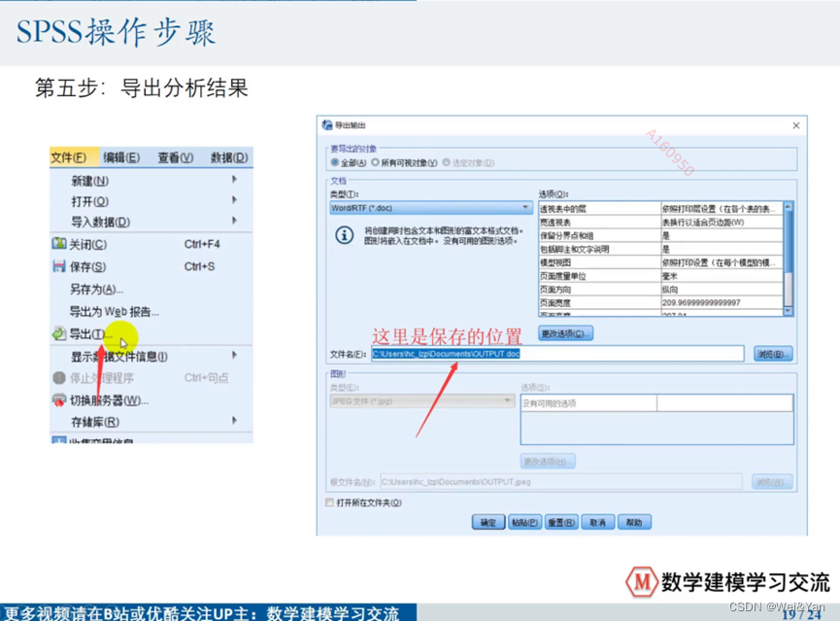Click the close-file icon next to 关闭(C)

[x=59, y=244]
